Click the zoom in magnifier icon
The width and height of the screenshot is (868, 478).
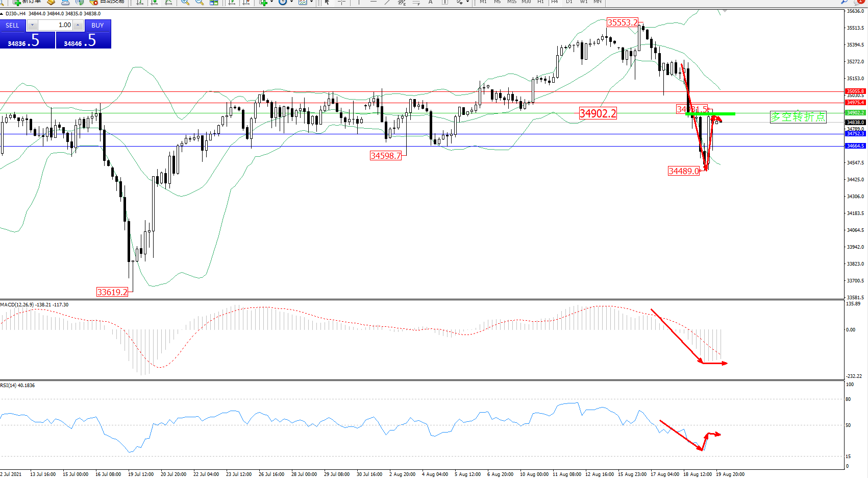click(x=185, y=2)
